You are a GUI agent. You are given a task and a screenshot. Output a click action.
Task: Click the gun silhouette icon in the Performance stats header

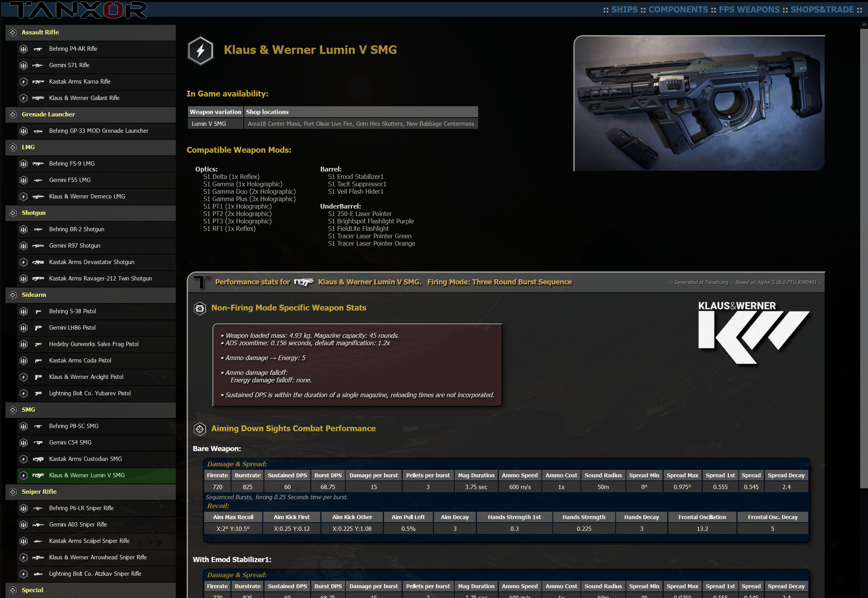(305, 282)
